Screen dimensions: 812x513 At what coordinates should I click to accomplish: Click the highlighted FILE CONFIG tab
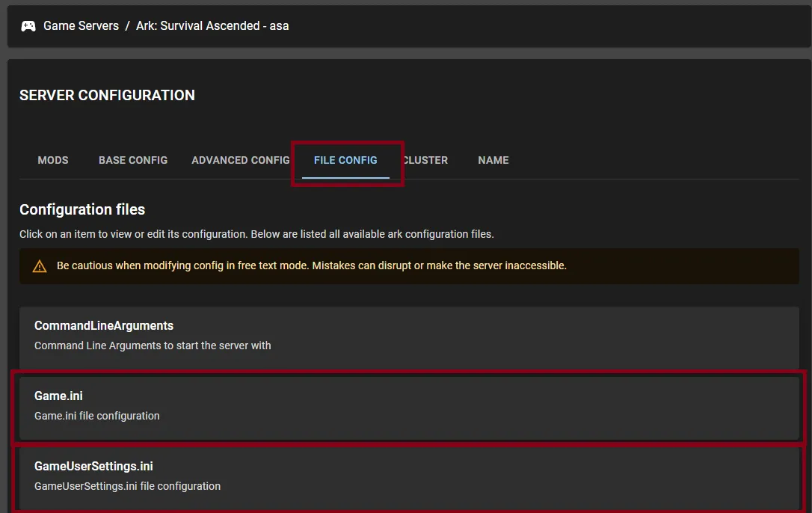pyautogui.click(x=345, y=160)
